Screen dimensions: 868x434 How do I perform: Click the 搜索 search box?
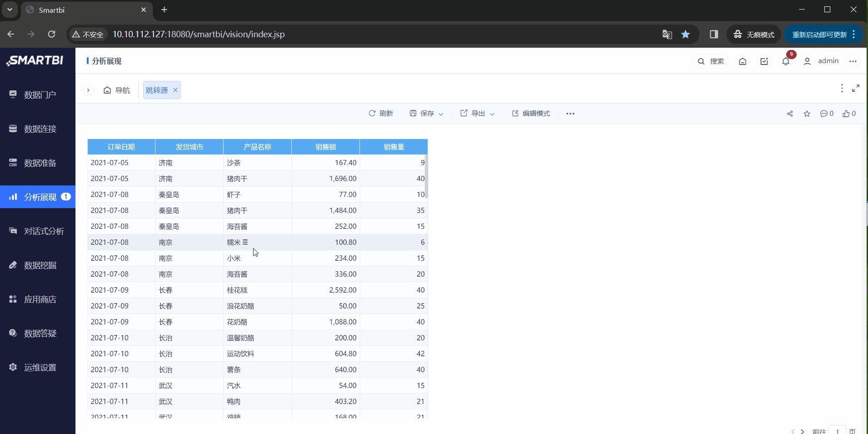712,61
